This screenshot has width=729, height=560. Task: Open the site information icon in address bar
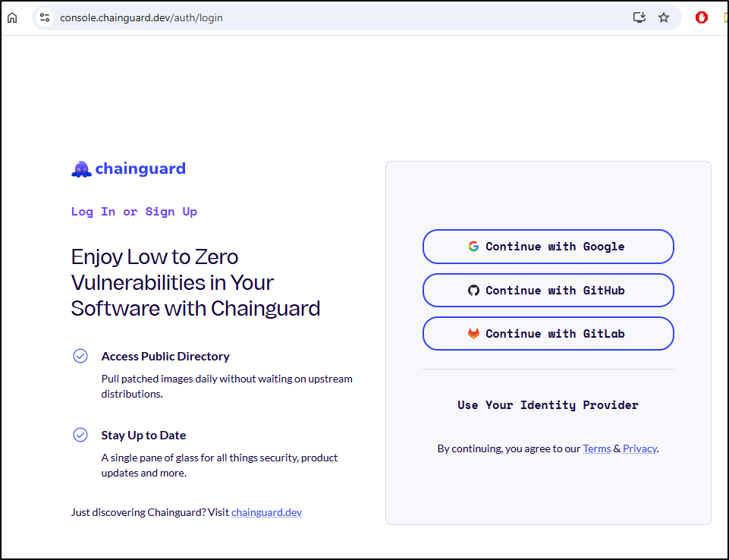45,17
